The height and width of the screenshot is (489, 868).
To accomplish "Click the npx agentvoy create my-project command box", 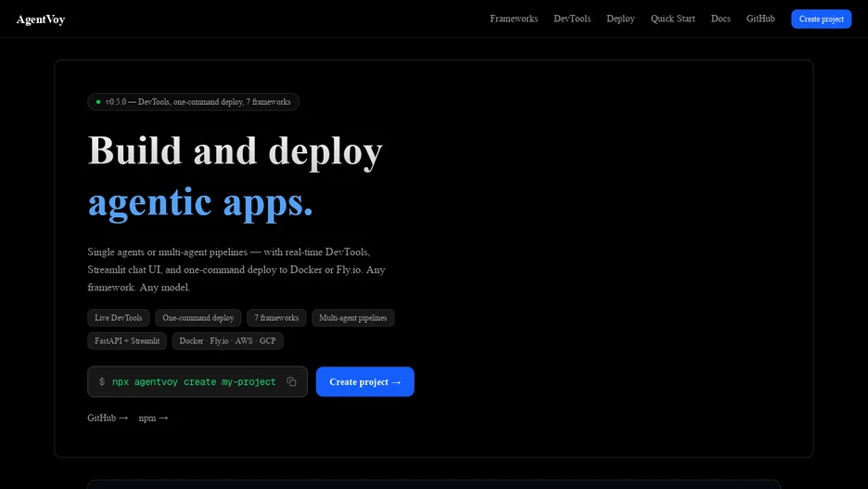I will [198, 381].
